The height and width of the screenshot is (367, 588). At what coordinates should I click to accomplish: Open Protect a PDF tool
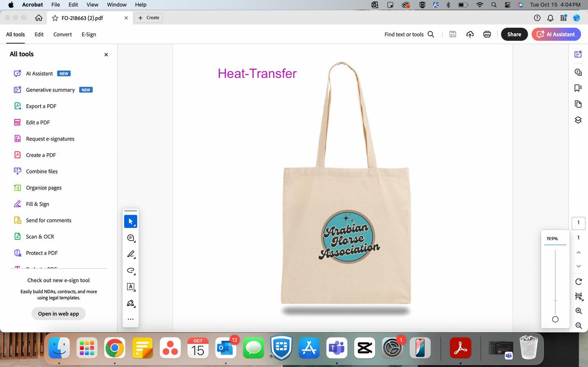[x=36, y=253]
